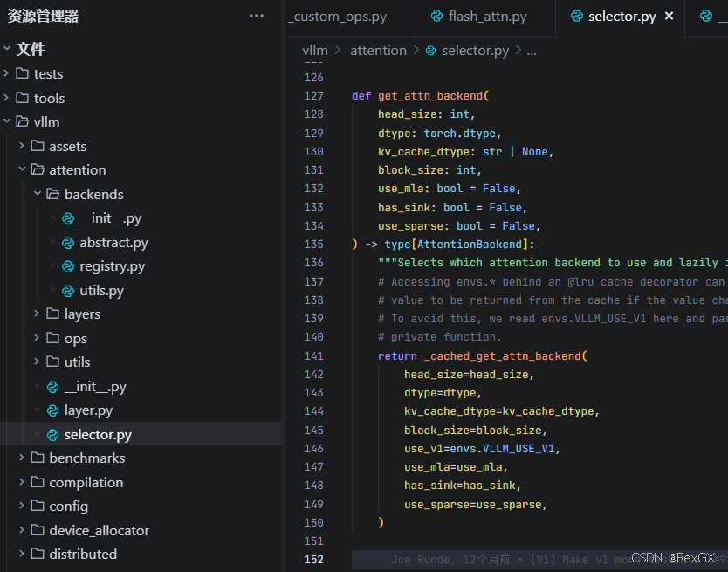Viewport: 728px width, 572px height.
Task: Open utils.py in the file tree
Action: click(x=101, y=291)
